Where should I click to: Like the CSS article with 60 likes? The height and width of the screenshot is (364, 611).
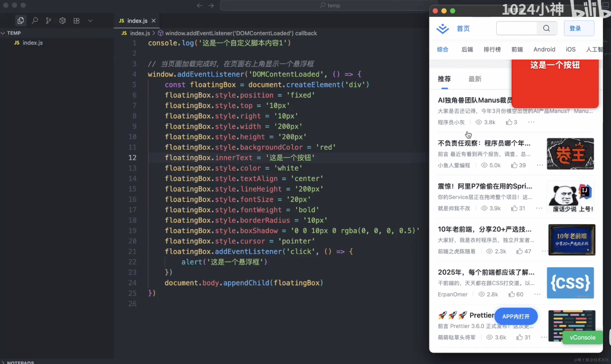[x=512, y=294]
